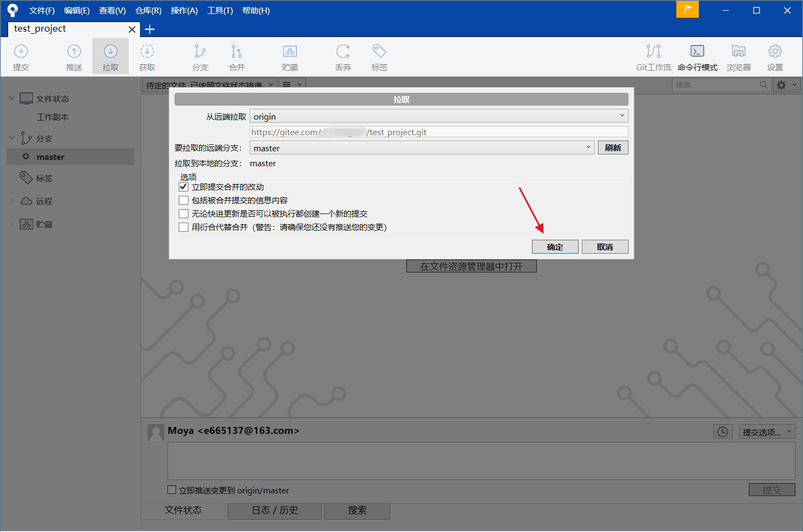Check 立即推送变更到 origin/master
Image resolution: width=803 pixels, height=532 pixels.
point(172,490)
